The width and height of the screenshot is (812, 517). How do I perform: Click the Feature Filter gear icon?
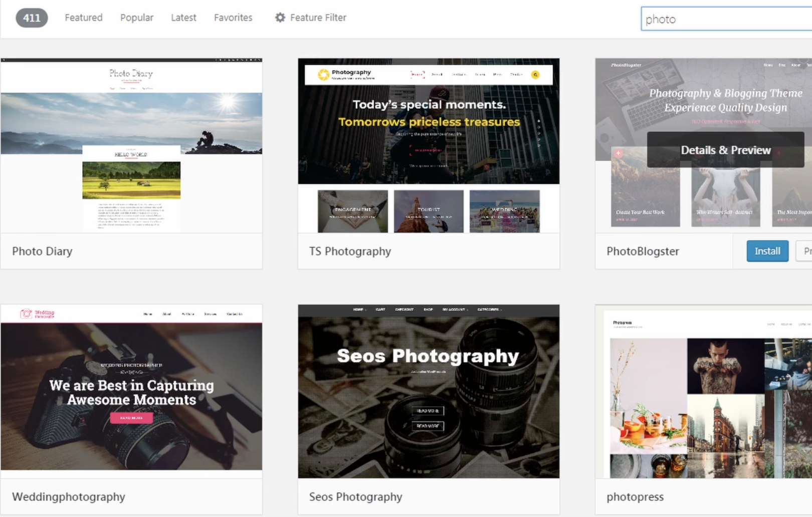(x=280, y=18)
